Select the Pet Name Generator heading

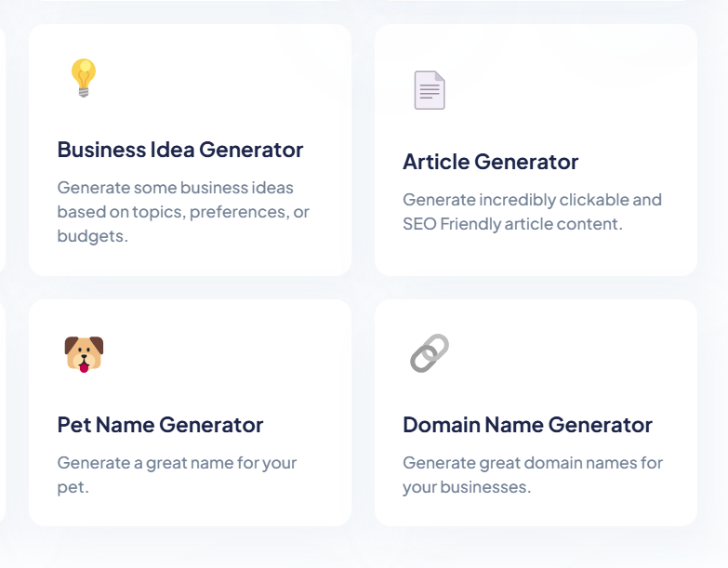(x=160, y=425)
